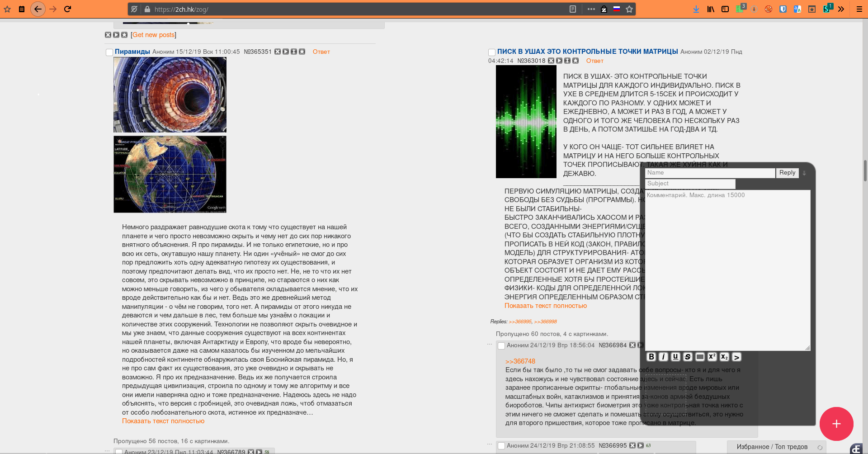Apply Strikethrough formatting in reply form
The width and height of the screenshot is (868, 454).
(x=688, y=357)
